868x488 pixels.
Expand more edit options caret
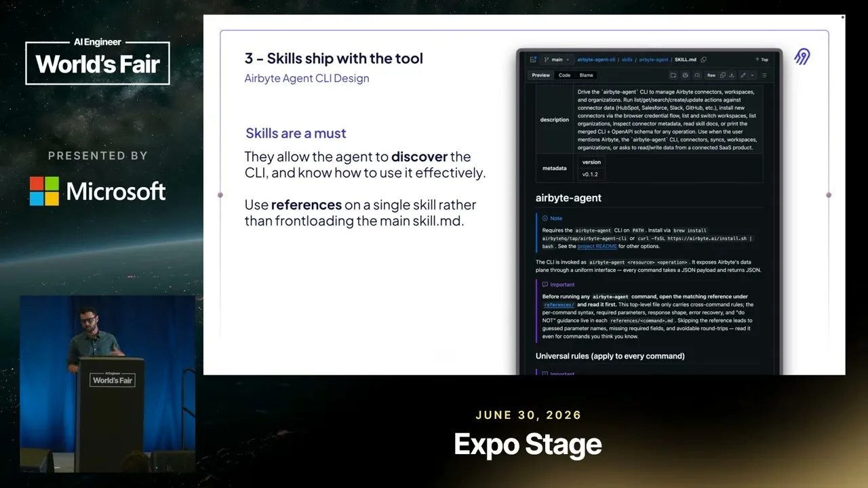pyautogui.click(x=753, y=75)
